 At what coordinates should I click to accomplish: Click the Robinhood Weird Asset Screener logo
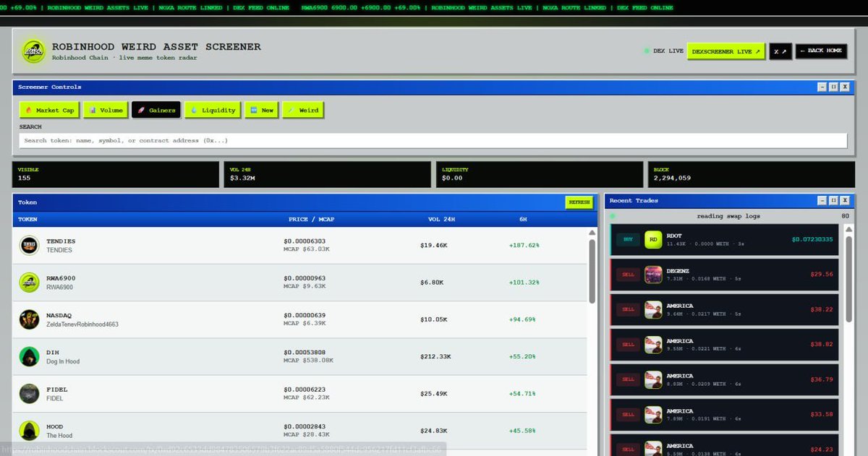pos(33,51)
